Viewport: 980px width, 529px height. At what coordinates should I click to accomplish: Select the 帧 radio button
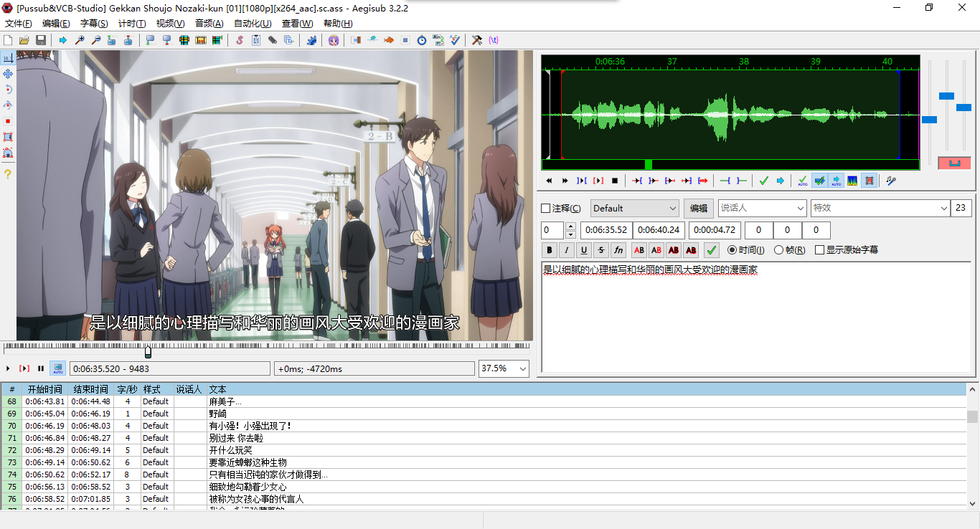(778, 250)
